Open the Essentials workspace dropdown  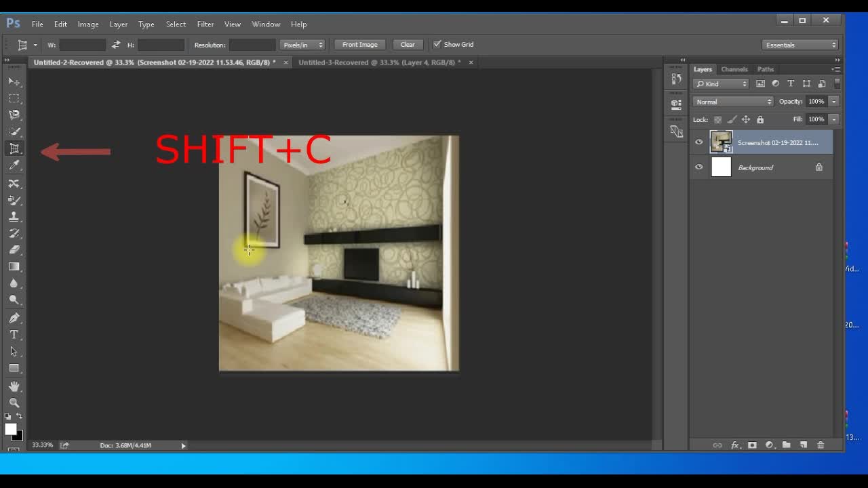pos(800,45)
